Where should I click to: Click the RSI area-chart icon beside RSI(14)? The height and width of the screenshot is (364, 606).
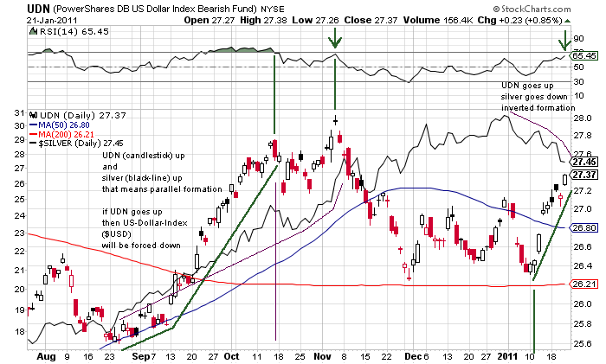coord(34,31)
